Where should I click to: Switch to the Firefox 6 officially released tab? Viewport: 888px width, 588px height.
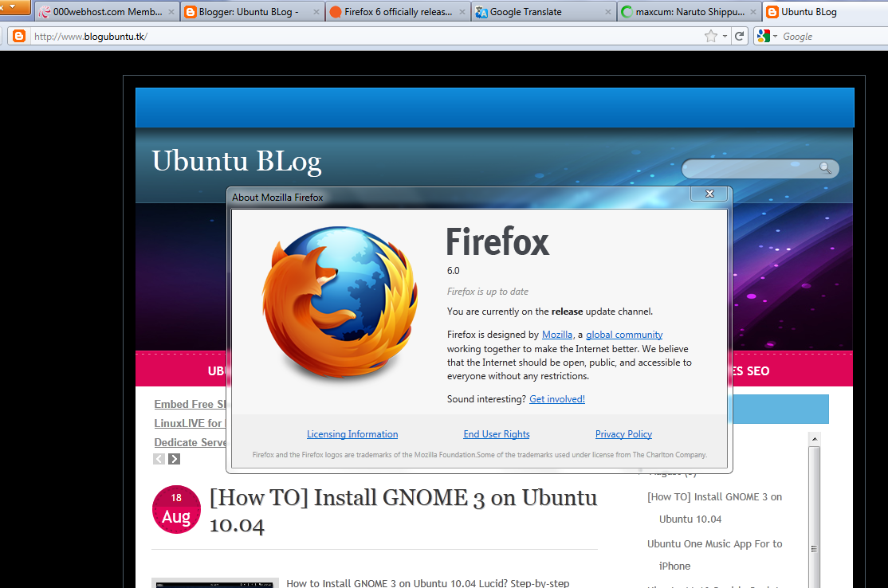pyautogui.click(x=398, y=12)
